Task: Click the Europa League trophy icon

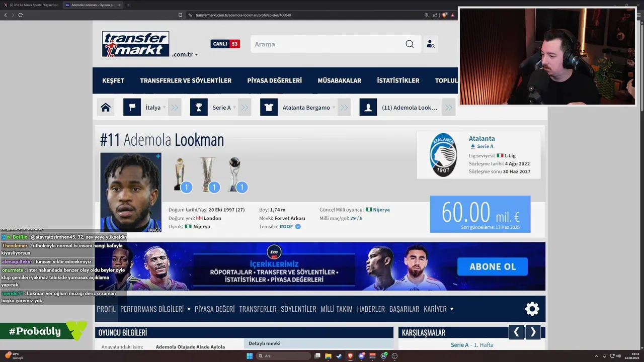Action: pos(207,174)
